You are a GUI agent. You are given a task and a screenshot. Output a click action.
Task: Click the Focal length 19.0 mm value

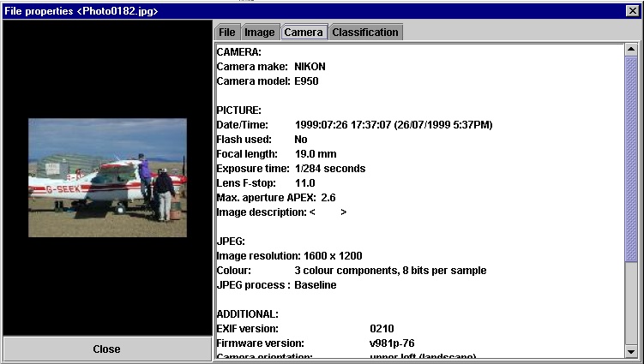click(x=315, y=154)
